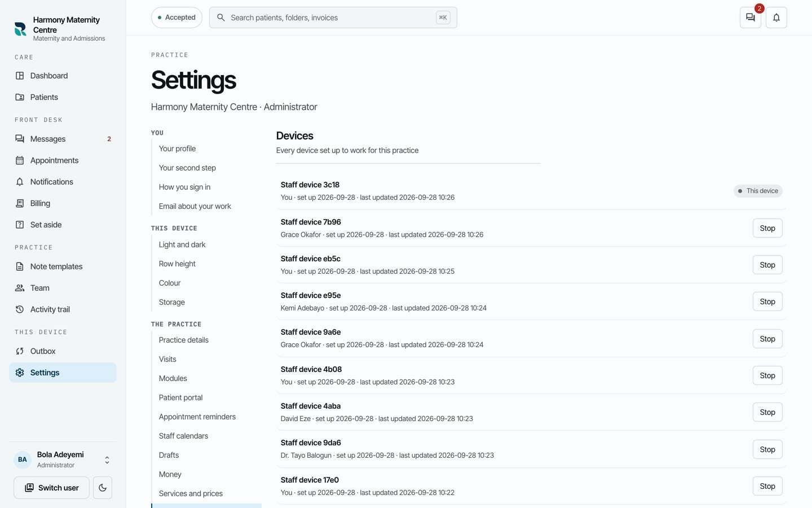Click the Accepted status pill
Viewport: 812px width, 508px height.
coord(176,17)
